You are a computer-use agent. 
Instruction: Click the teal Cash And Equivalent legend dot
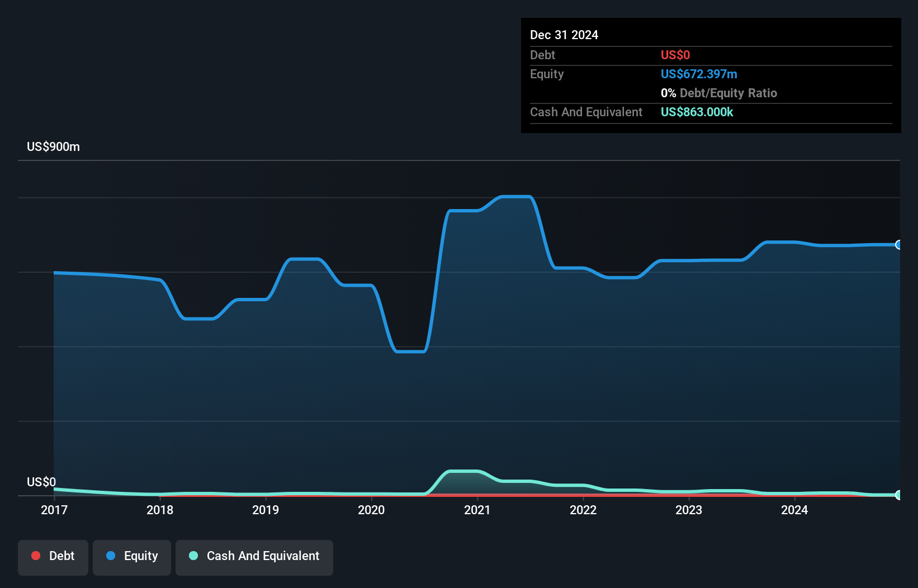193,556
